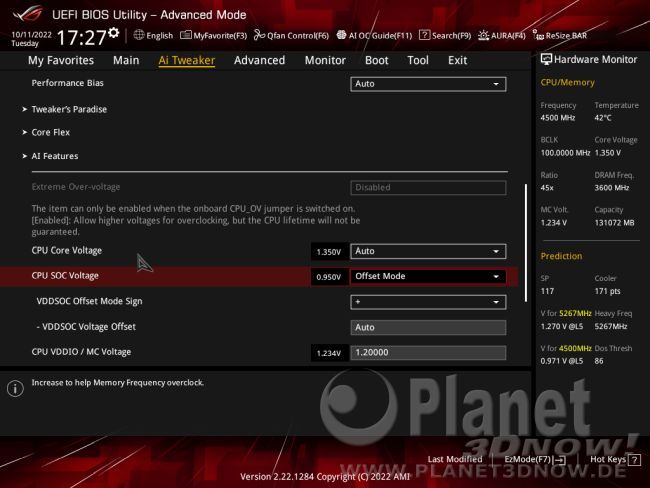Screen dimensions: 650x488
Task: Click the VDDSOC Voltage Offset field
Action: click(x=428, y=328)
